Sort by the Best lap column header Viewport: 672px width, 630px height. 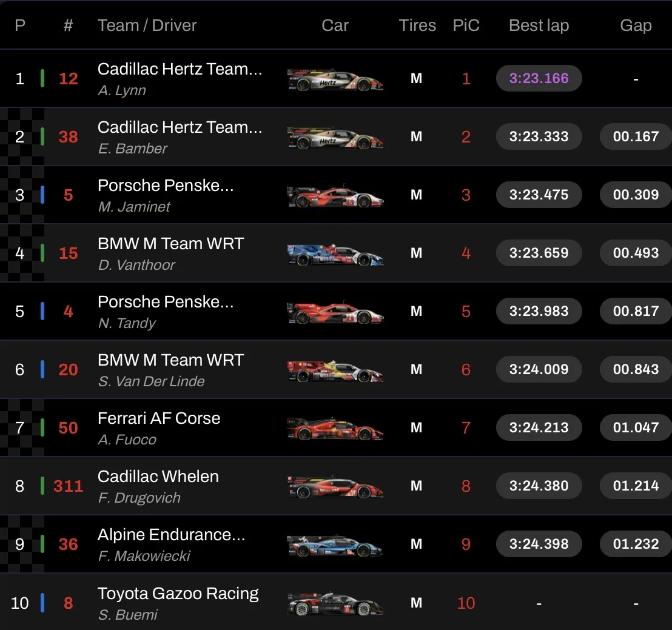(x=539, y=25)
